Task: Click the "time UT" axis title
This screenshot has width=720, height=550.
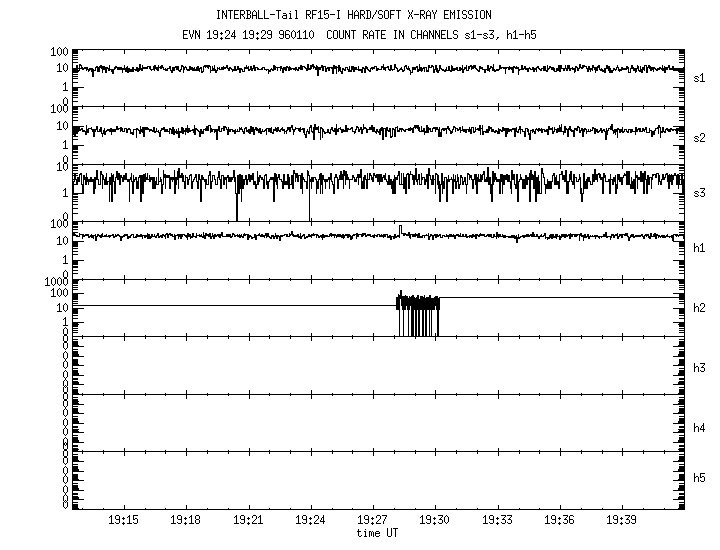Action: [x=378, y=534]
